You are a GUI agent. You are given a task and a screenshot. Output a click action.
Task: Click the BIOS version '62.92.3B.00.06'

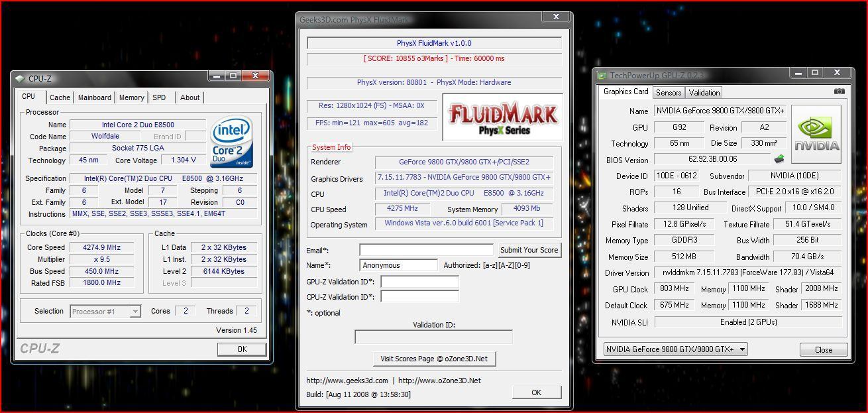click(x=712, y=159)
